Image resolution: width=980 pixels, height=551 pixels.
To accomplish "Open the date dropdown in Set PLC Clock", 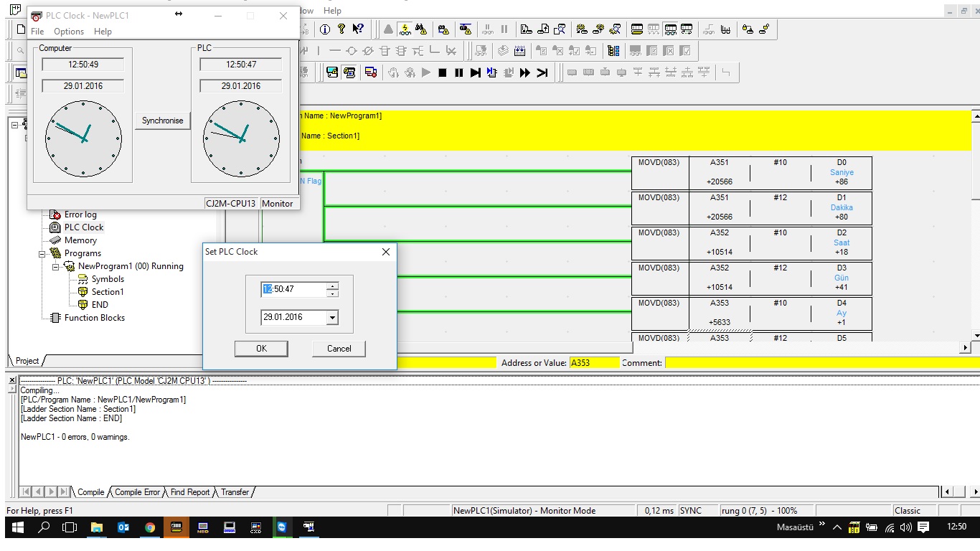I will point(331,317).
